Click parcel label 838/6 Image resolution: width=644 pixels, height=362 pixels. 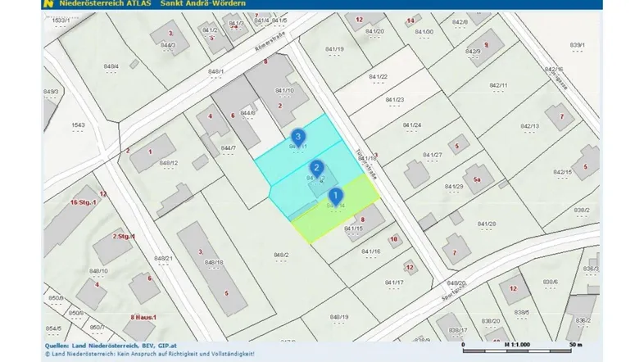coord(550,283)
